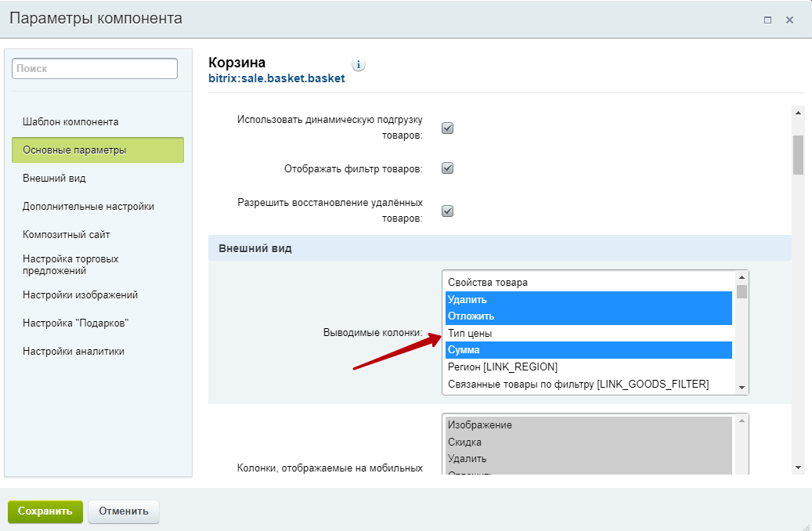Click the columns list scroll-up arrow
The width and height of the screenshot is (812, 531).
[742, 277]
